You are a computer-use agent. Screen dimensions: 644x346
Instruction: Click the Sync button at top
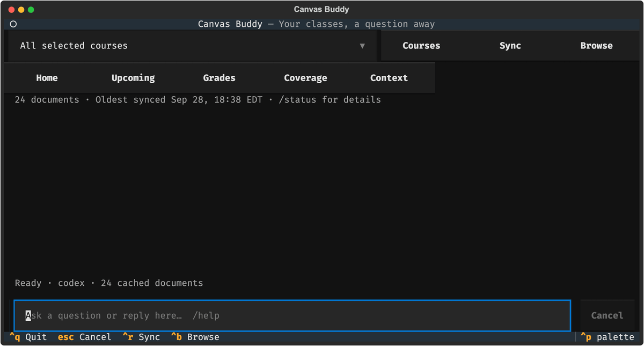click(x=510, y=46)
